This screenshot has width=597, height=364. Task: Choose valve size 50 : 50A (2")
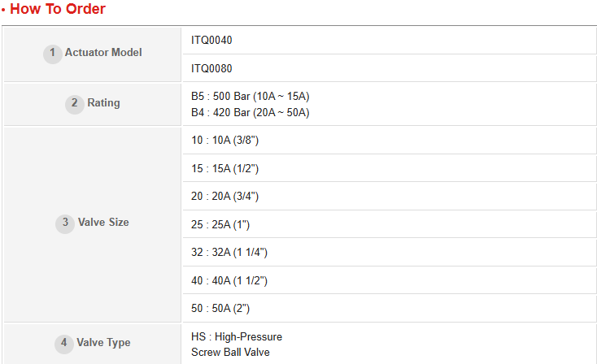pyautogui.click(x=220, y=309)
